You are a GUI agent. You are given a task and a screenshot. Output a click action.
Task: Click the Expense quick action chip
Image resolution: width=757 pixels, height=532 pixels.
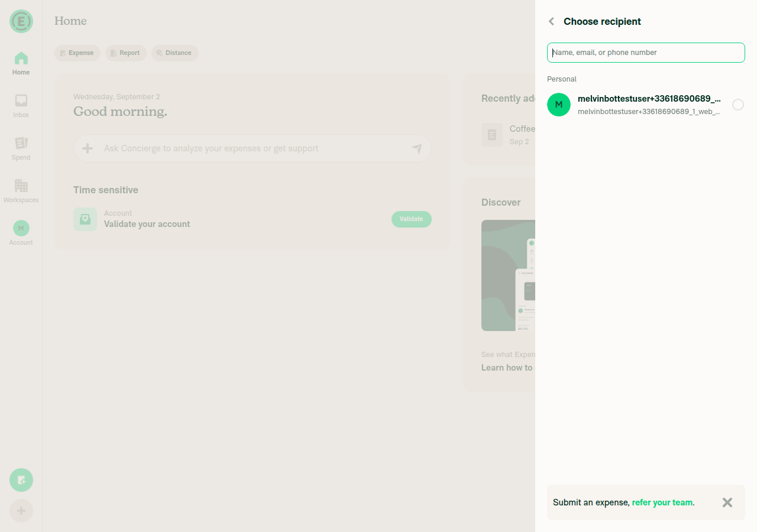[x=77, y=53]
